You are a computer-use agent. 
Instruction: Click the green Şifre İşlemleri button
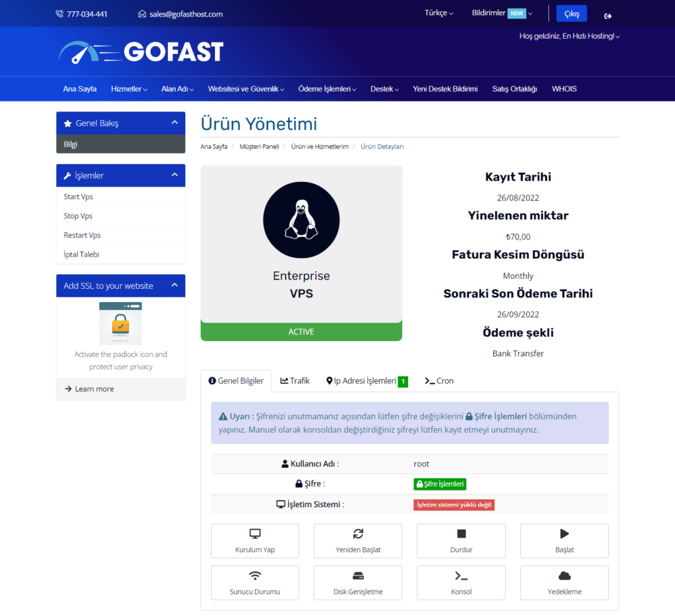[440, 484]
